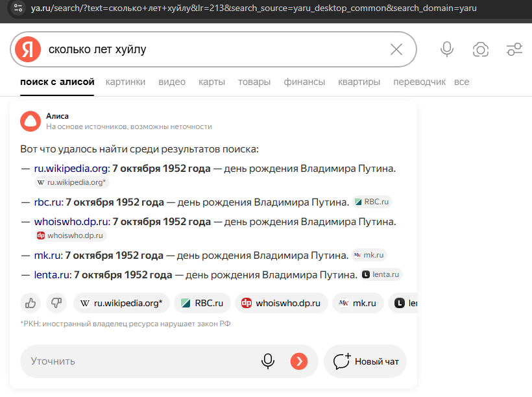Open the товары tab
The width and height of the screenshot is (532, 397).
click(x=254, y=82)
